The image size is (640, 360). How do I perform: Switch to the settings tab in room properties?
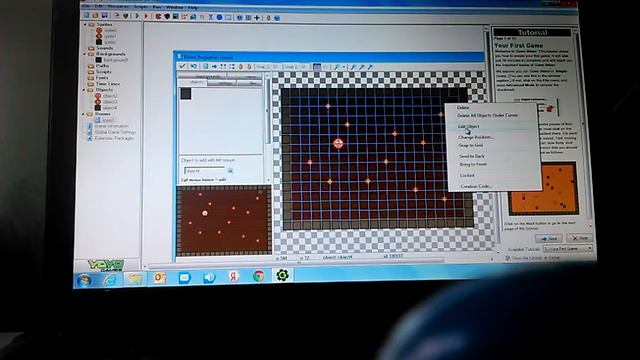[x=222, y=83]
